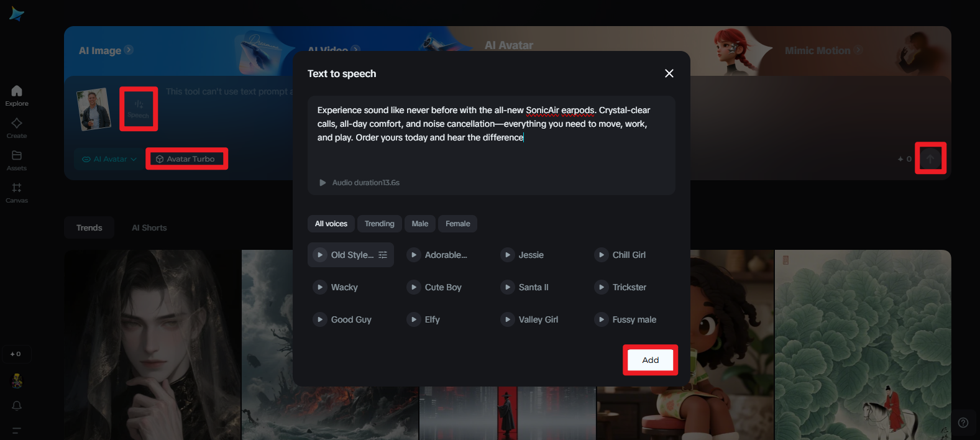
Task: Preview the Old Style voice sample
Action: coord(320,255)
